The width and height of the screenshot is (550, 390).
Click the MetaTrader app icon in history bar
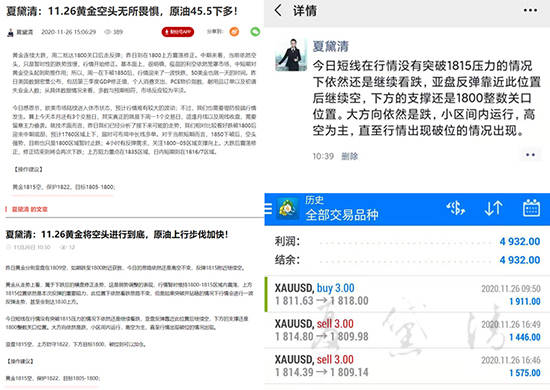click(x=287, y=209)
